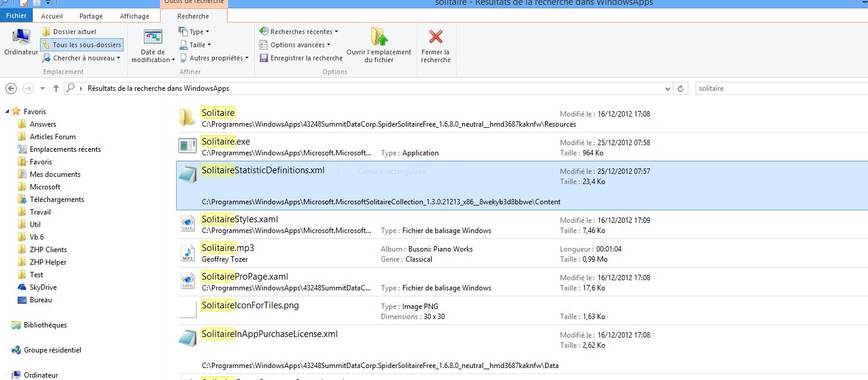Screen dimensions: 868x380
Task: Select the SolitaireIconForTiles.png image icon
Action: [x=187, y=309]
